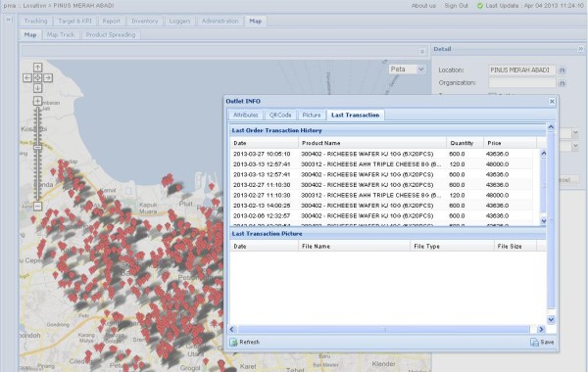Click the Location input field
This screenshot has height=372, width=588.
[522, 70]
